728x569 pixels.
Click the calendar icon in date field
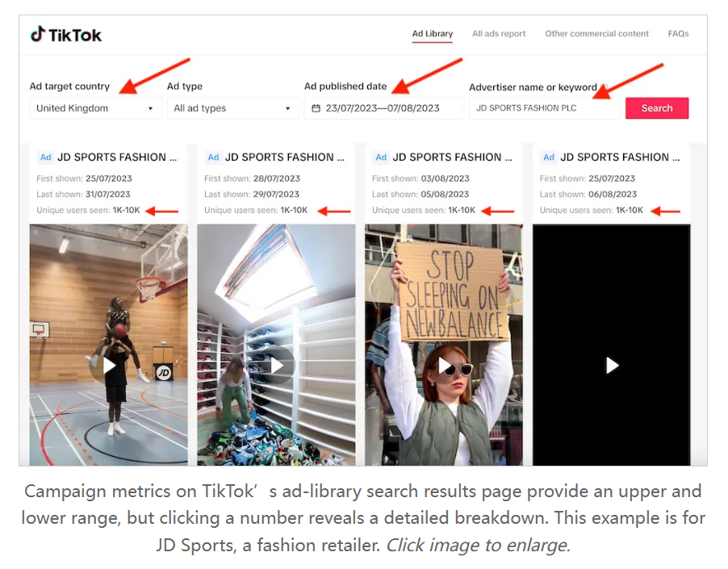[316, 108]
